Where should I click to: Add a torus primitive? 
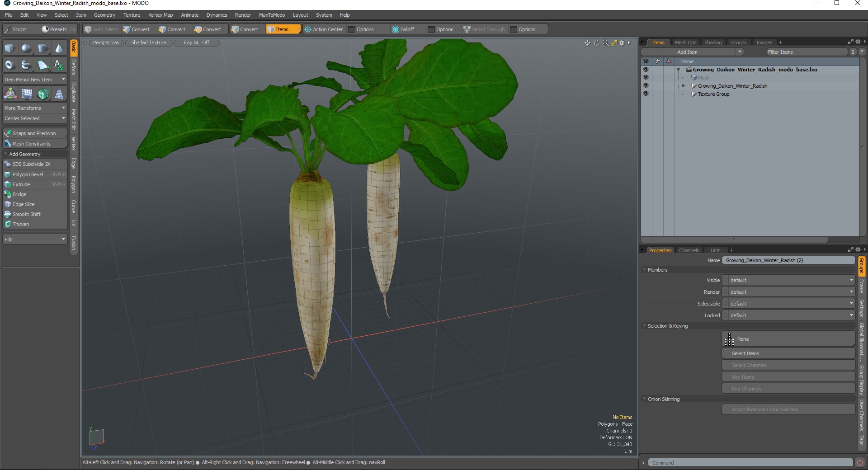(x=9, y=65)
